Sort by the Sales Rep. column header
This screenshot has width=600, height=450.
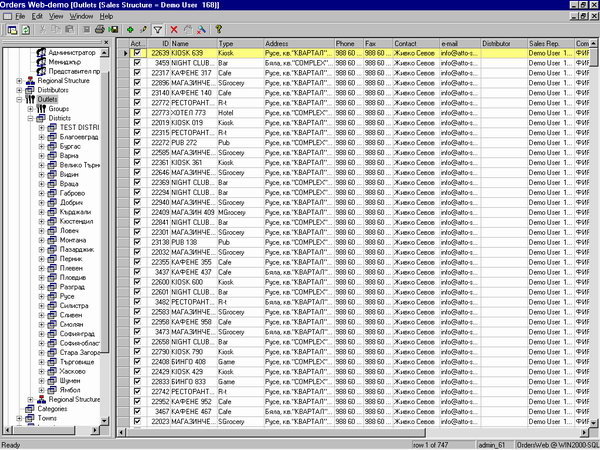[x=551, y=44]
